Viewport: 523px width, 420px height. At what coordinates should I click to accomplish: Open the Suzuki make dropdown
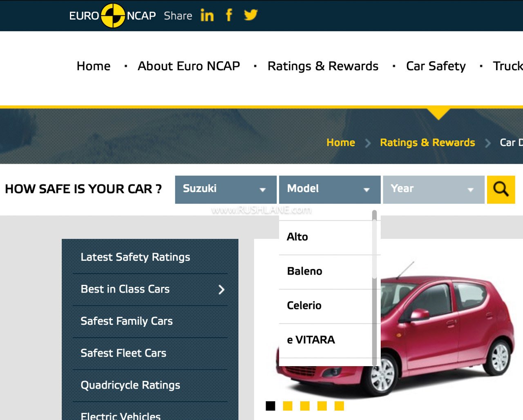[x=226, y=189]
